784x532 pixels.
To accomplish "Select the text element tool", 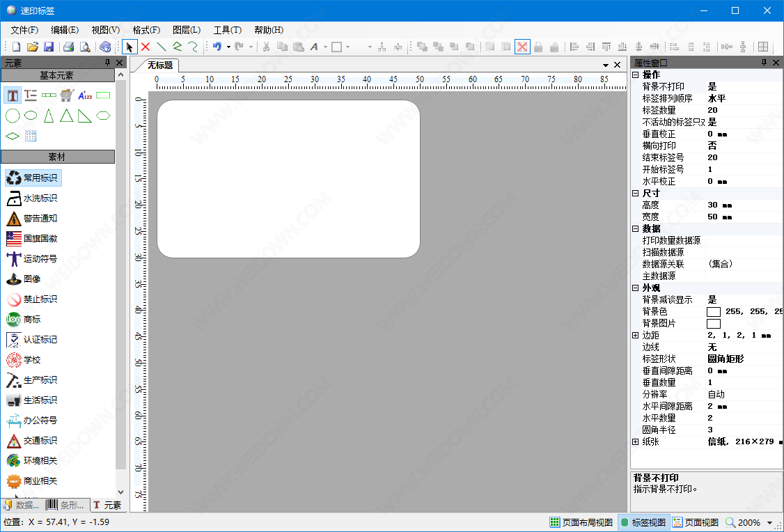I will (13, 95).
